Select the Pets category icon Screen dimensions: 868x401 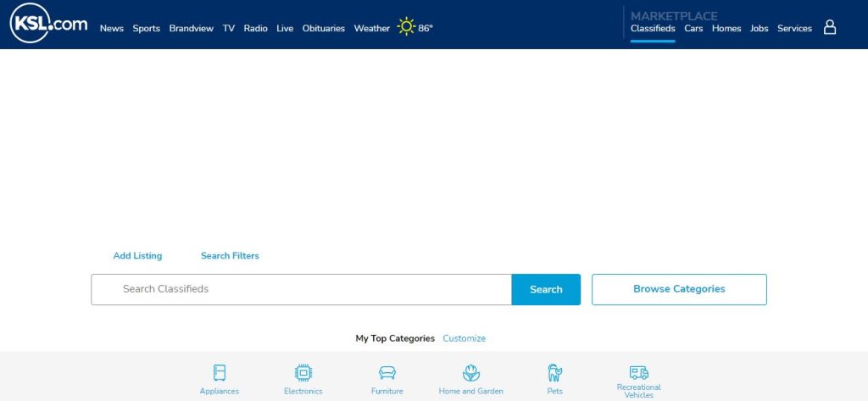[554, 373]
